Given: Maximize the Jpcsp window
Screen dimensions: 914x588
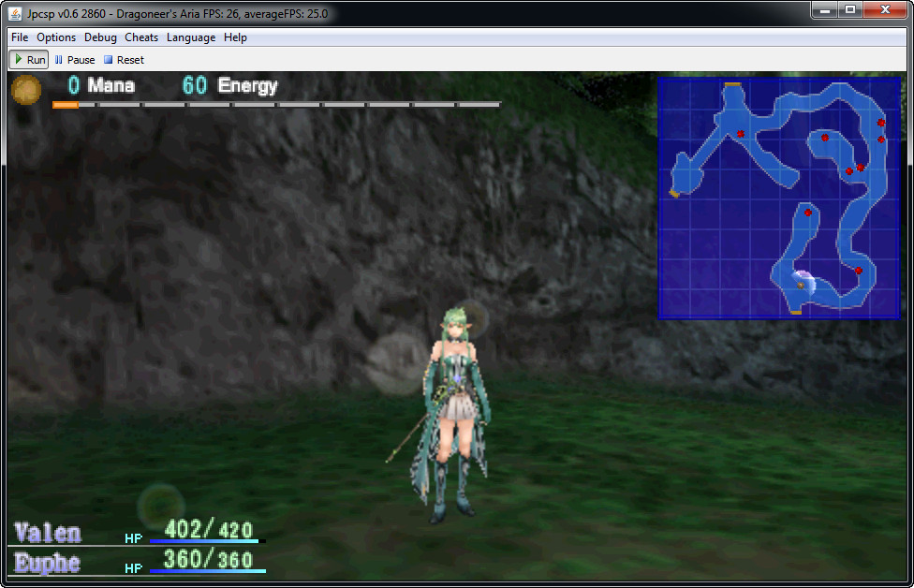Looking at the screenshot, I should tap(850, 9).
